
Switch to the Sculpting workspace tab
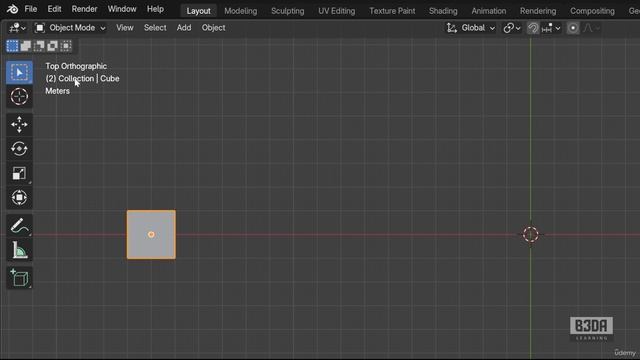(x=287, y=11)
